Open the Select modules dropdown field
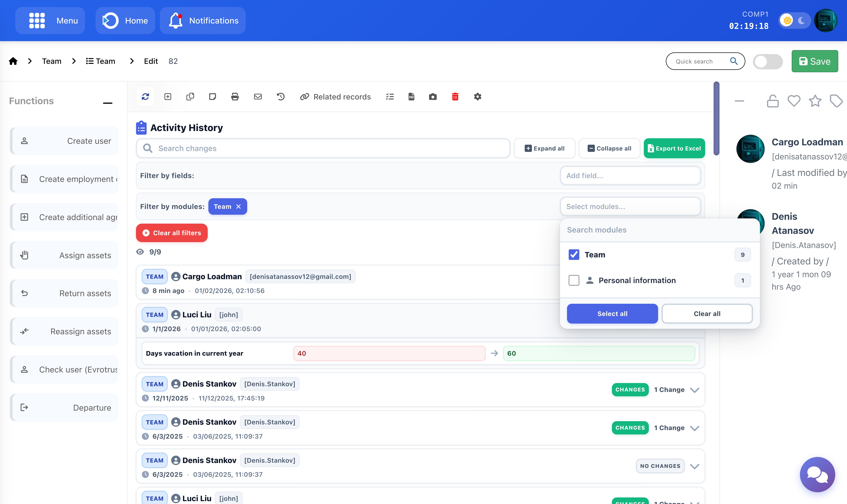This screenshot has width=847, height=504. [630, 206]
